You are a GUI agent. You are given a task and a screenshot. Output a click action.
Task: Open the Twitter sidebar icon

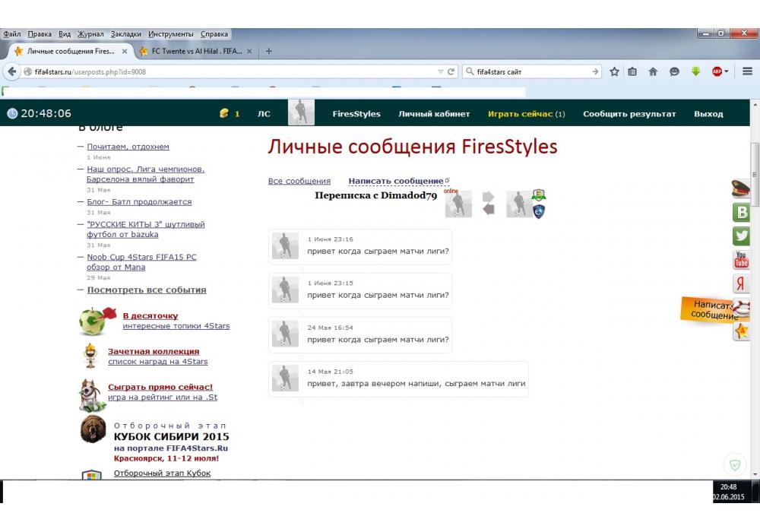[741, 236]
